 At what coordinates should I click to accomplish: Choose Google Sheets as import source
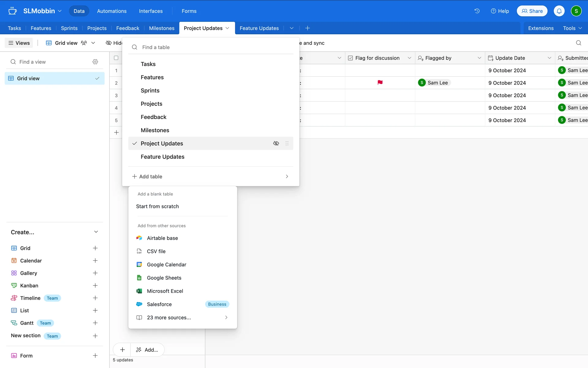[x=164, y=278]
